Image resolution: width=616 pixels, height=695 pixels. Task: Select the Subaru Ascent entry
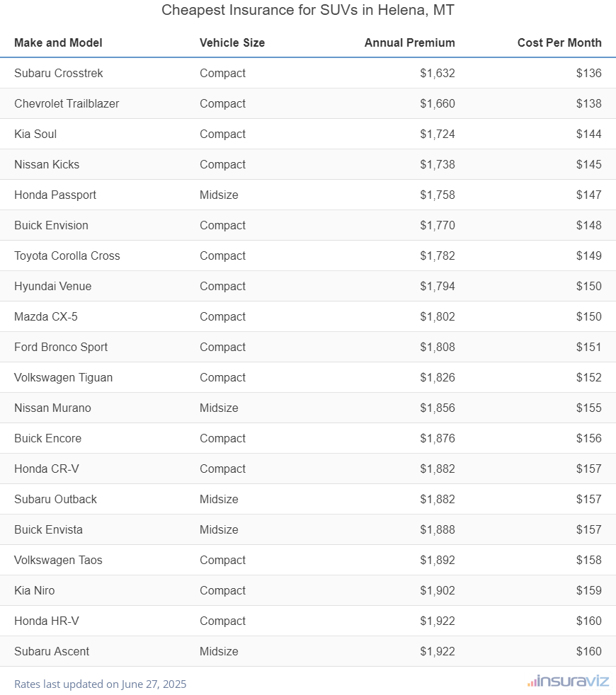(x=52, y=651)
